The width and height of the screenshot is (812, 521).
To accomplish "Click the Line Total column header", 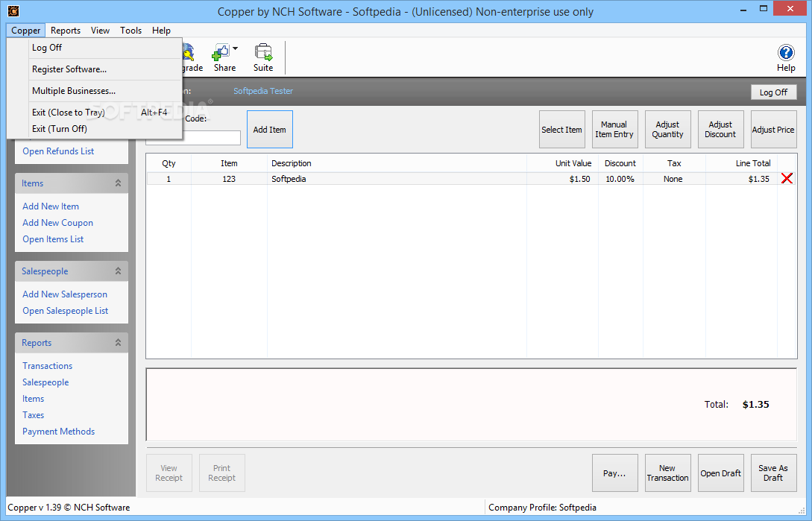I will [742, 163].
